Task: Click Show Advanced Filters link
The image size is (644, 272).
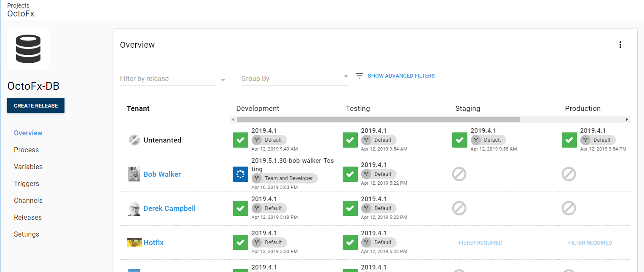Action: [401, 76]
